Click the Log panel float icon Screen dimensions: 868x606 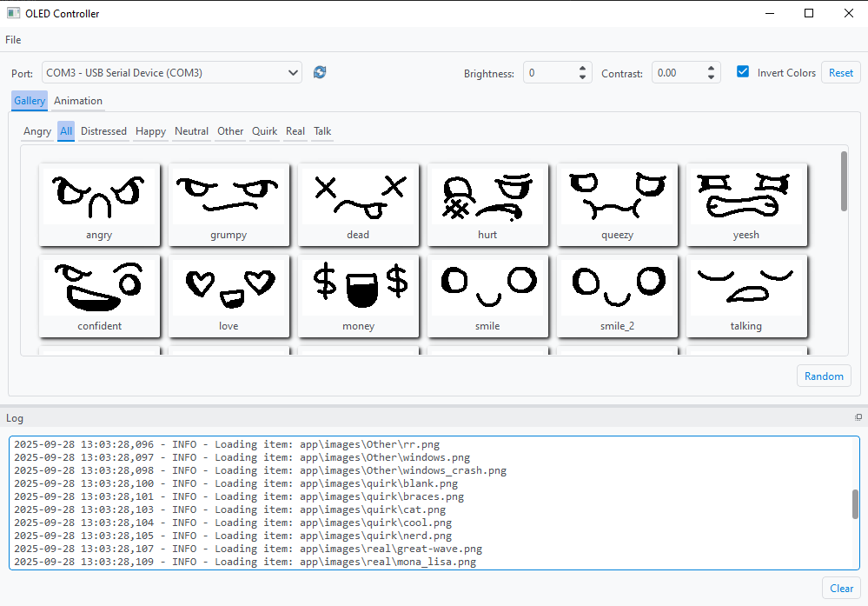858,417
